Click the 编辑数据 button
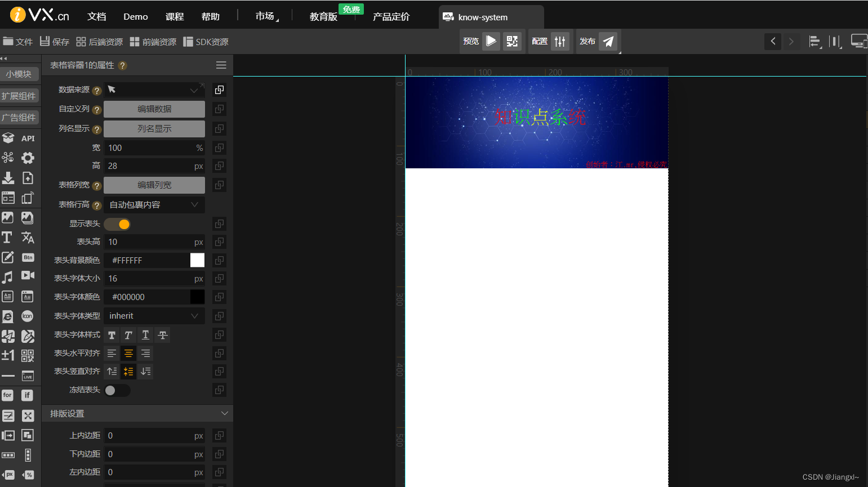Image resolution: width=868 pixels, height=487 pixels. click(154, 109)
